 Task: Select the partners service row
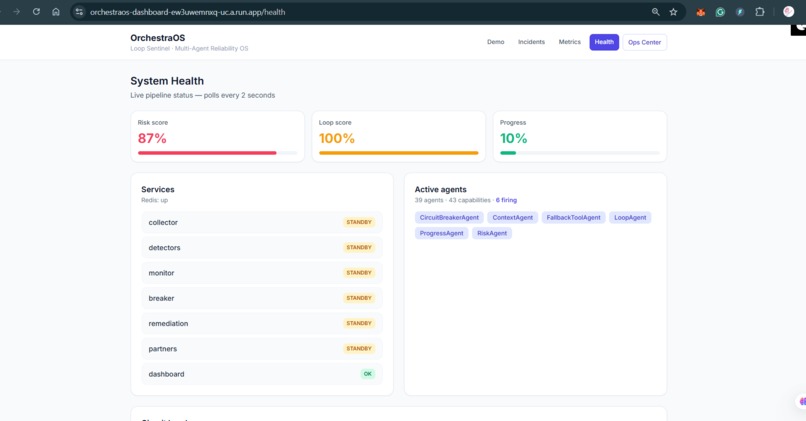(262, 349)
